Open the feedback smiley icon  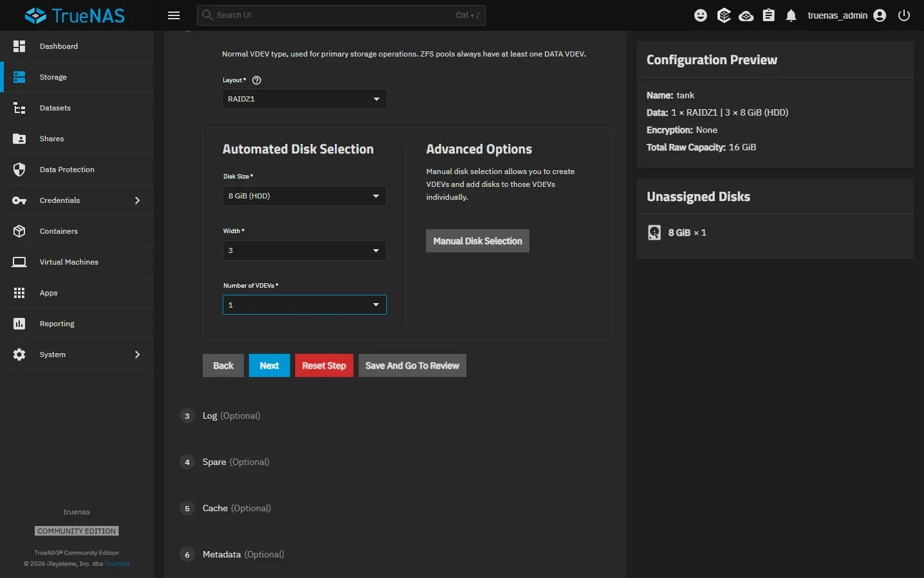[701, 15]
